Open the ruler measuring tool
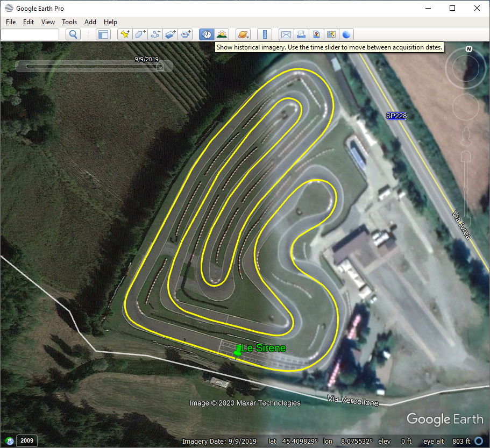This screenshot has height=448, width=490. [265, 34]
